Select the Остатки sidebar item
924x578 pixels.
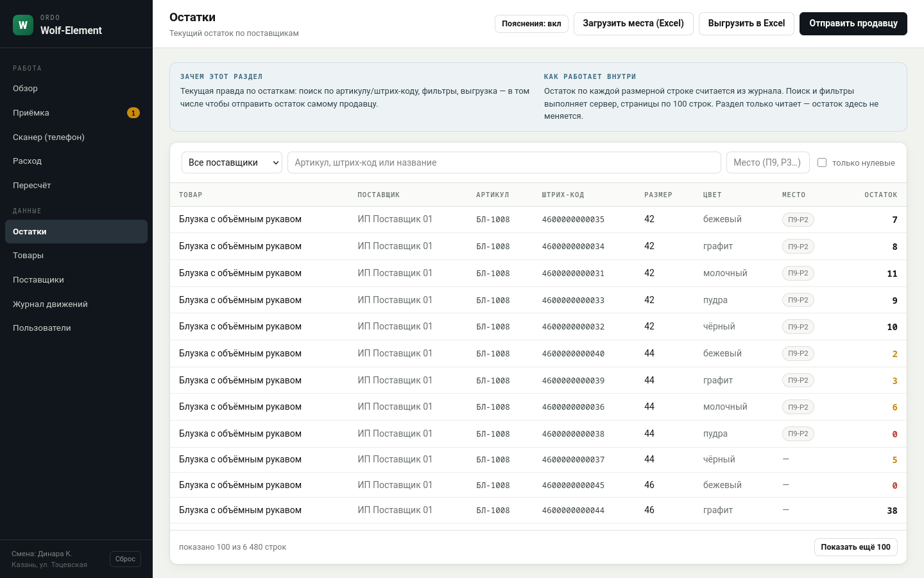coord(76,232)
